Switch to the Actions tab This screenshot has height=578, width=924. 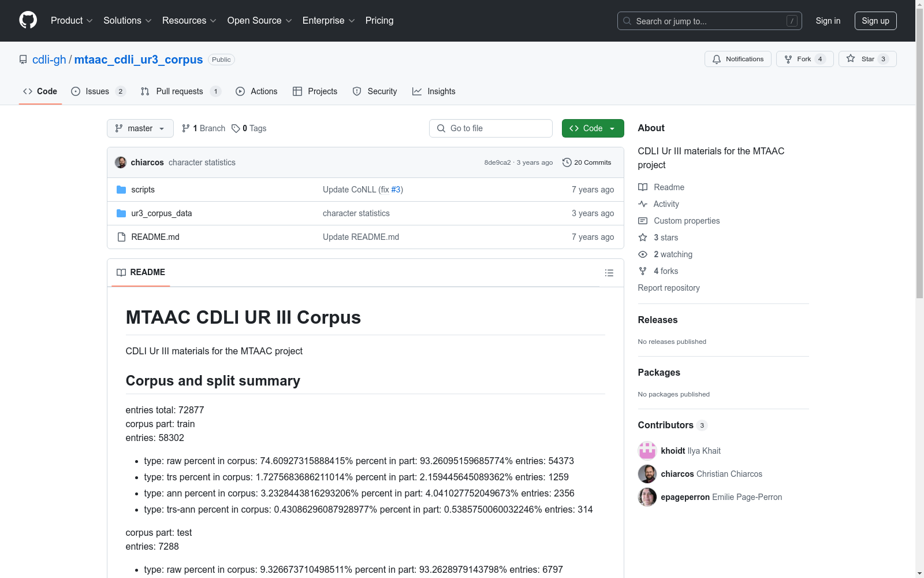coord(256,91)
